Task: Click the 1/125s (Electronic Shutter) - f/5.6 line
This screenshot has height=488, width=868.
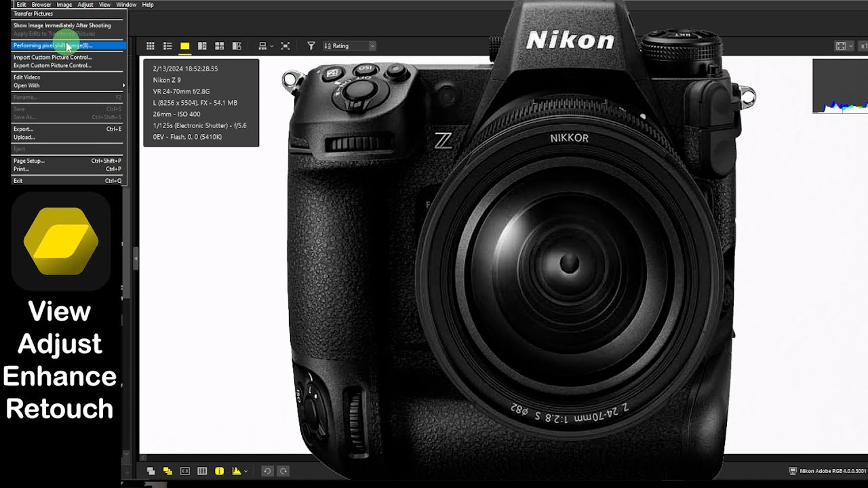Action: pos(199,125)
